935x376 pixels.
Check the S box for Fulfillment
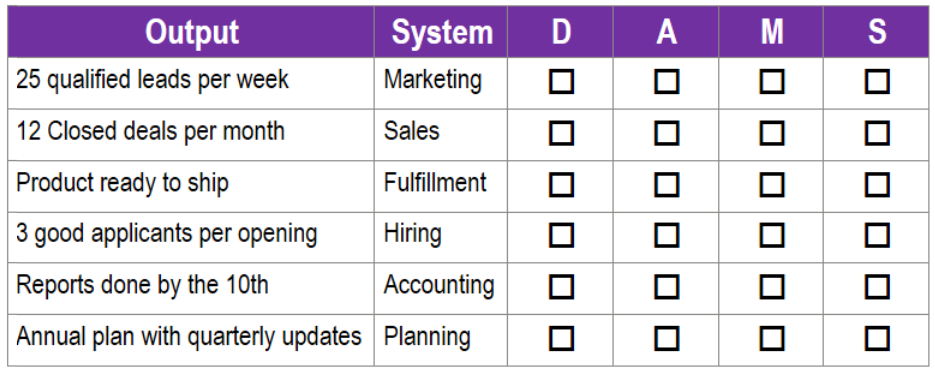[877, 185]
